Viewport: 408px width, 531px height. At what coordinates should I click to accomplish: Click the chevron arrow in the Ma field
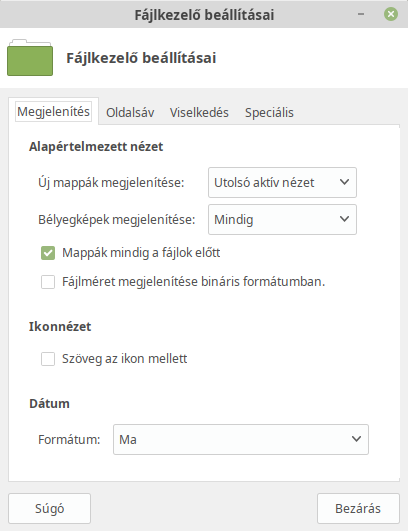pyautogui.click(x=356, y=439)
